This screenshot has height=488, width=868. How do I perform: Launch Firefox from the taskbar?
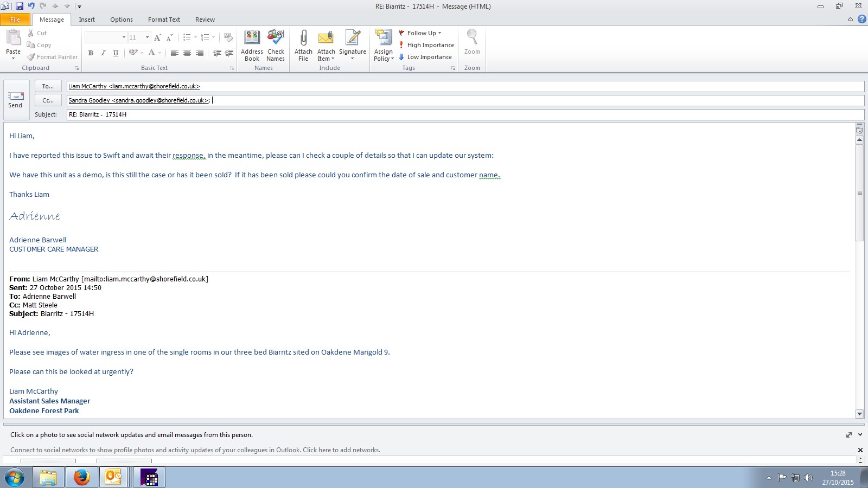point(81,478)
